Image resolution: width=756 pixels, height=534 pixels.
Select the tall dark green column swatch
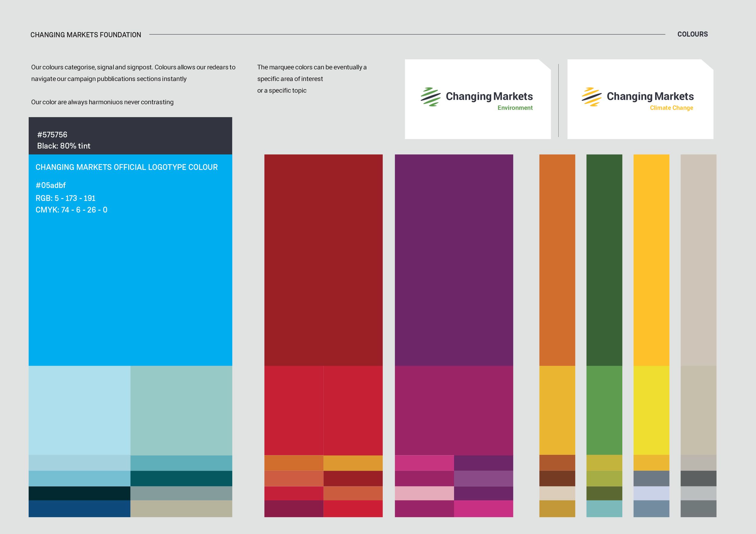(x=604, y=260)
